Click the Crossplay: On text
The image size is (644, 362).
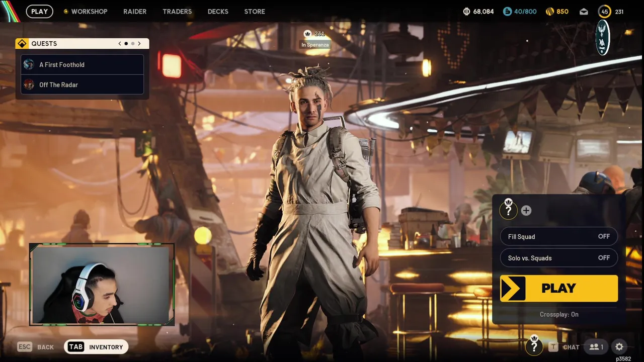[x=559, y=314]
